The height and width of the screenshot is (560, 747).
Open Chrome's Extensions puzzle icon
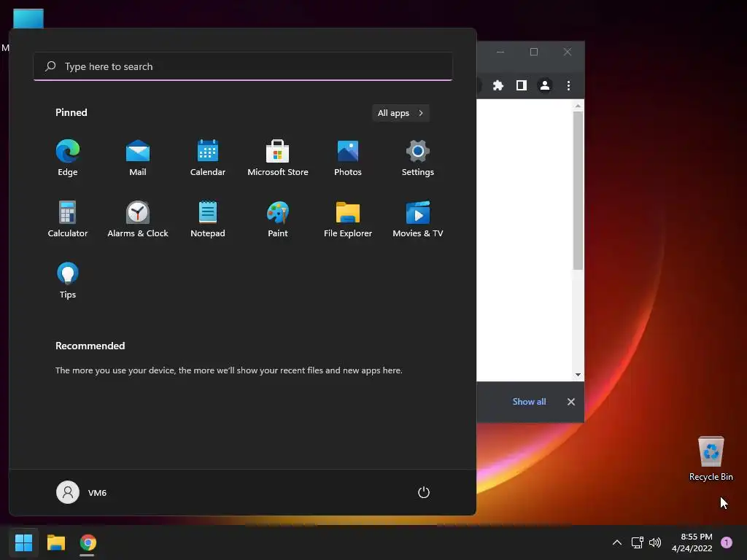[498, 85]
